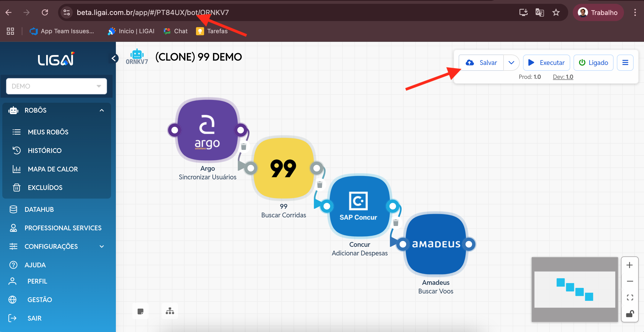Delete the connection between Argo and 99
This screenshot has width=644, height=332.
click(x=244, y=147)
